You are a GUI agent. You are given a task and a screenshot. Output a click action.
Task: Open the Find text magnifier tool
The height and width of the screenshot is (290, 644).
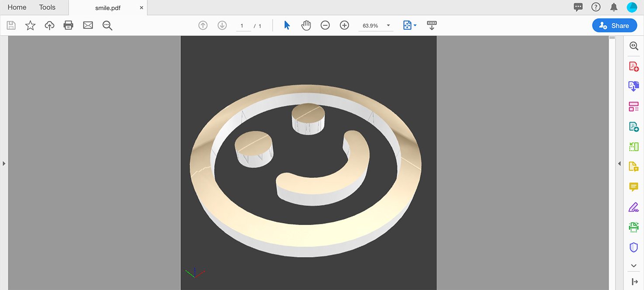[x=107, y=25]
